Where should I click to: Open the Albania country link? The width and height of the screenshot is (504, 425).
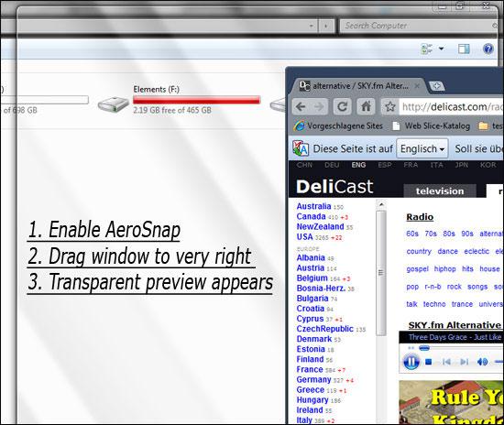[x=311, y=258]
